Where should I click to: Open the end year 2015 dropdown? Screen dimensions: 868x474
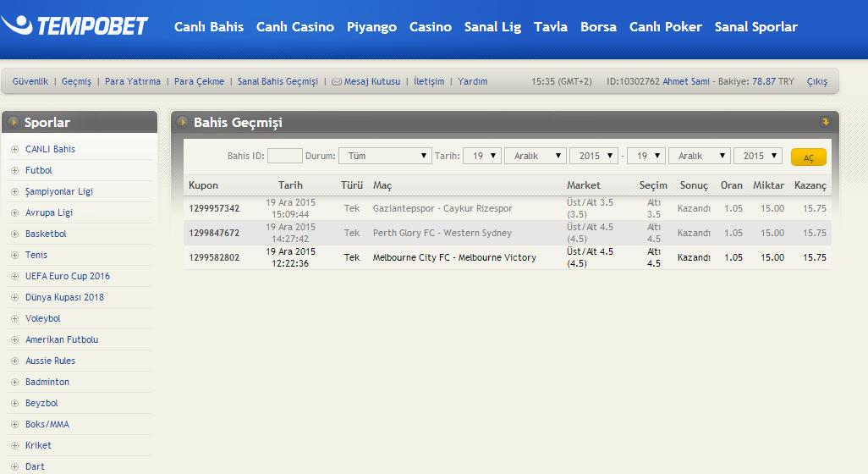point(758,156)
